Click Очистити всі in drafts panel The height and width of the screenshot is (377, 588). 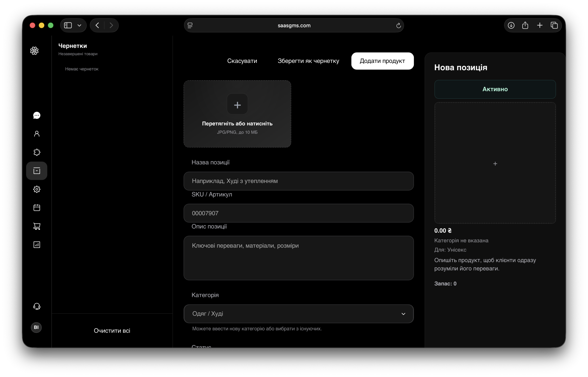[x=112, y=330]
